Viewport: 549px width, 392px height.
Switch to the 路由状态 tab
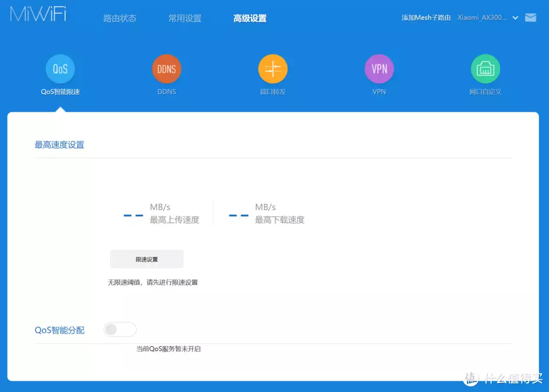tap(119, 18)
